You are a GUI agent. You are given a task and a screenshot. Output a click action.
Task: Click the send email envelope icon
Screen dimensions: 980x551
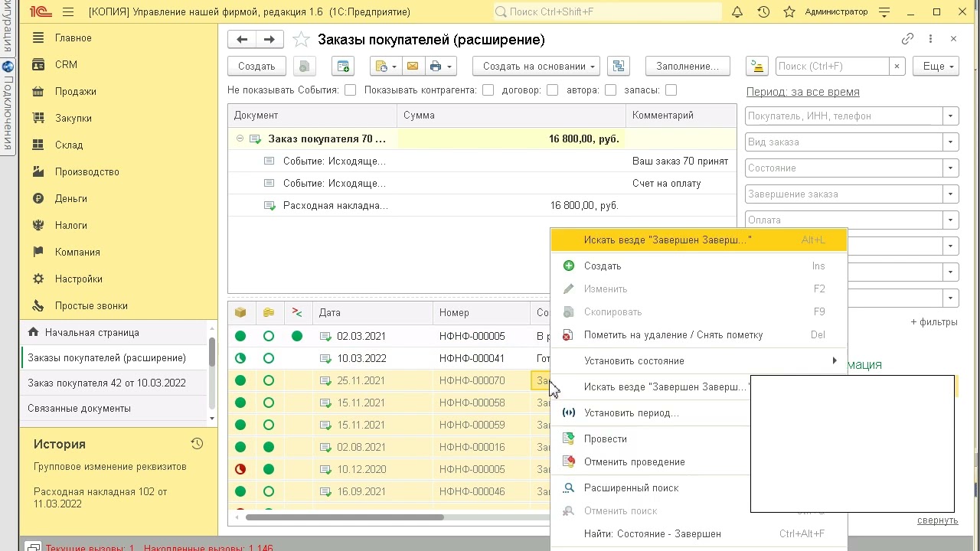(413, 67)
